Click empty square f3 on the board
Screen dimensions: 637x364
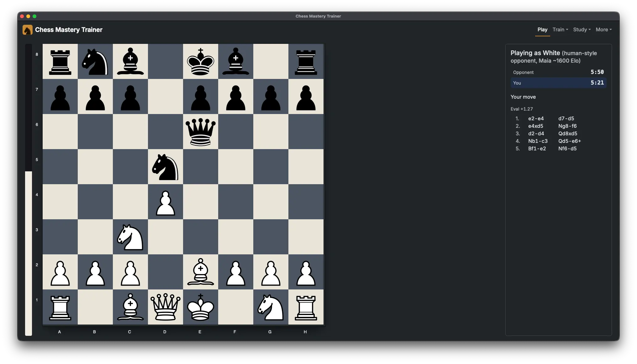click(x=236, y=237)
